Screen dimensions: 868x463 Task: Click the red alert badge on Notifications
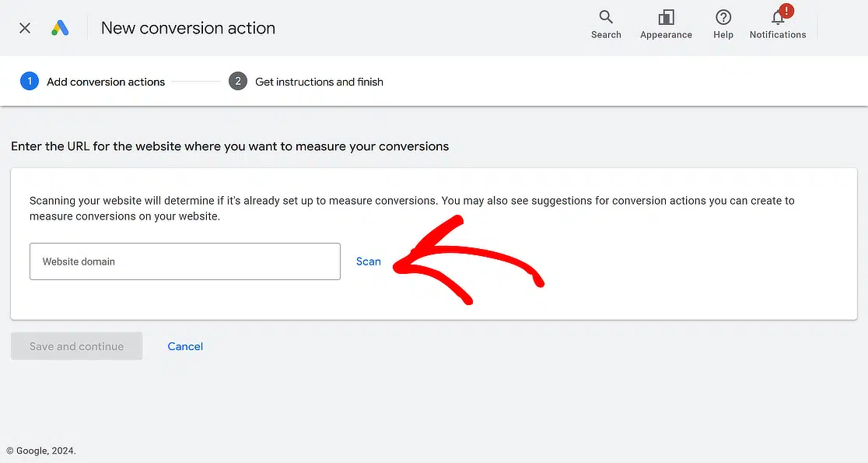[x=786, y=11]
